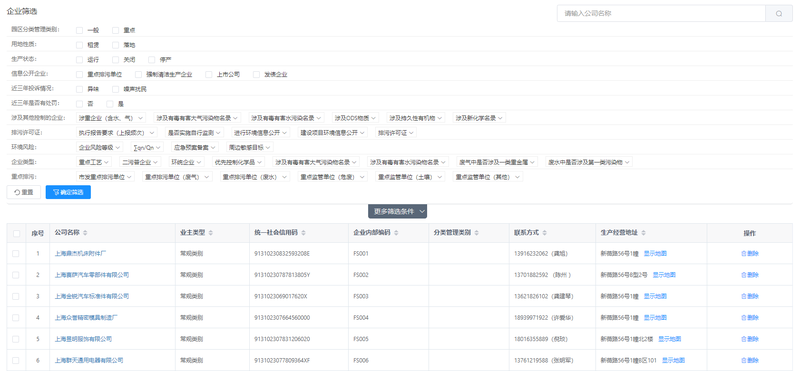Check 否 for penalties in three years
The height and width of the screenshot is (371, 800).
[x=80, y=104]
